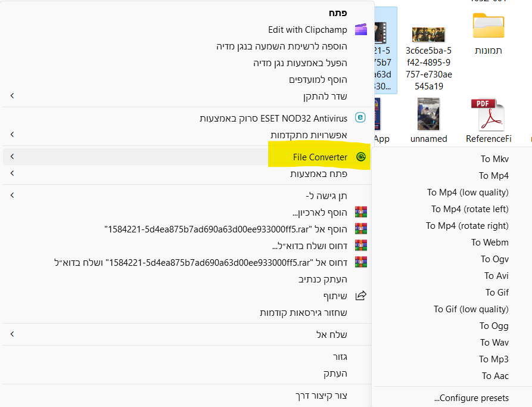The image size is (532, 407).
Task: Expand the שלח אל submenu arrow
Action: click(x=13, y=334)
